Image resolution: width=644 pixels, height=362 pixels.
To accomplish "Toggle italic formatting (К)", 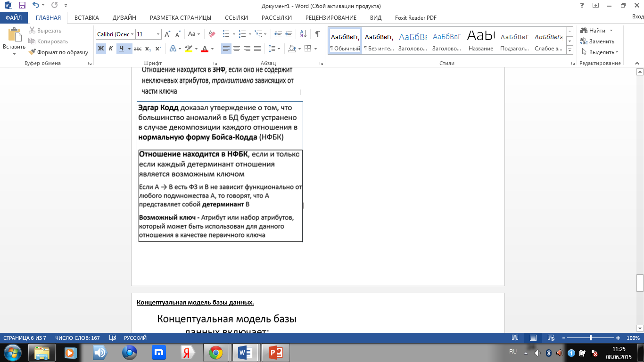I will tap(111, 49).
